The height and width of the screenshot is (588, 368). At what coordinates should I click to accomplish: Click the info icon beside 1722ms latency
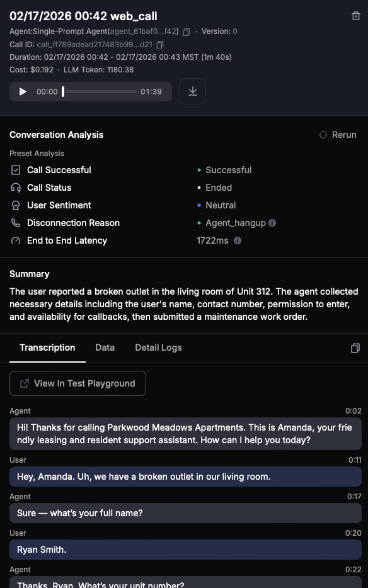[x=237, y=240]
